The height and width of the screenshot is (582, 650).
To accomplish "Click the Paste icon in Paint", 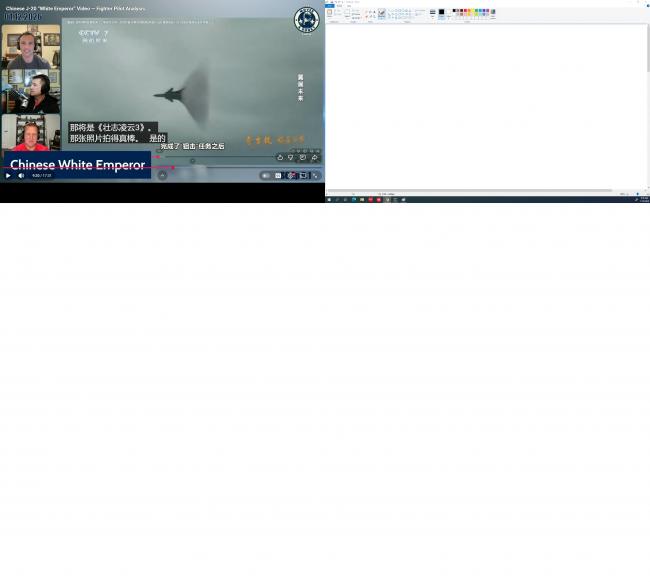I will click(x=329, y=13).
